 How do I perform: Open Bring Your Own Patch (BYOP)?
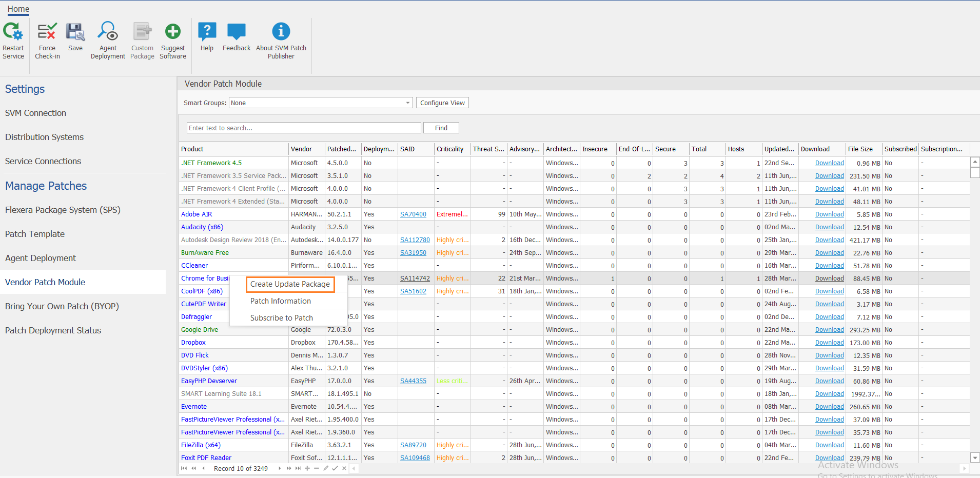[x=62, y=306]
